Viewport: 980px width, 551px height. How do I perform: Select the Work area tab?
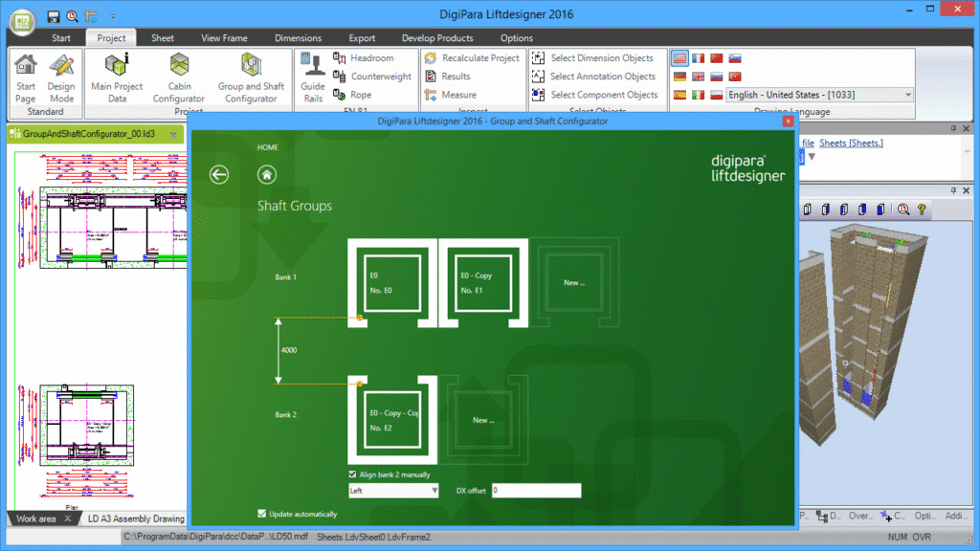pos(36,518)
